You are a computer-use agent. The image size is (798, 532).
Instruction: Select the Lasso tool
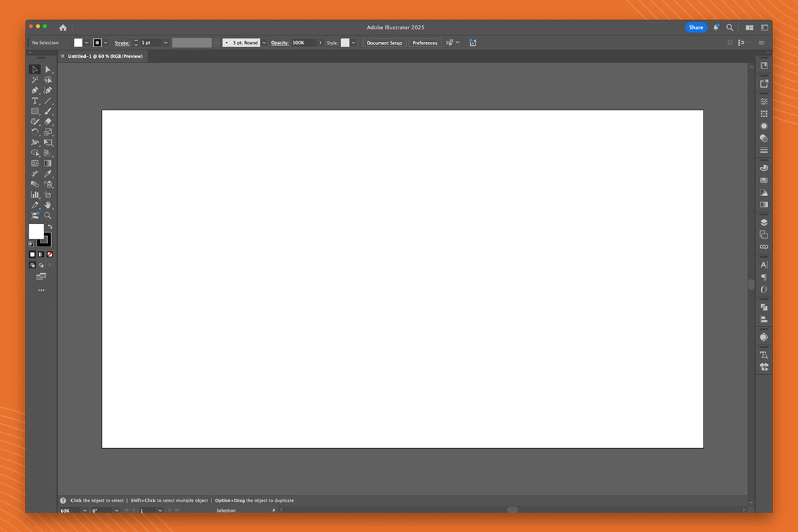coord(48,80)
